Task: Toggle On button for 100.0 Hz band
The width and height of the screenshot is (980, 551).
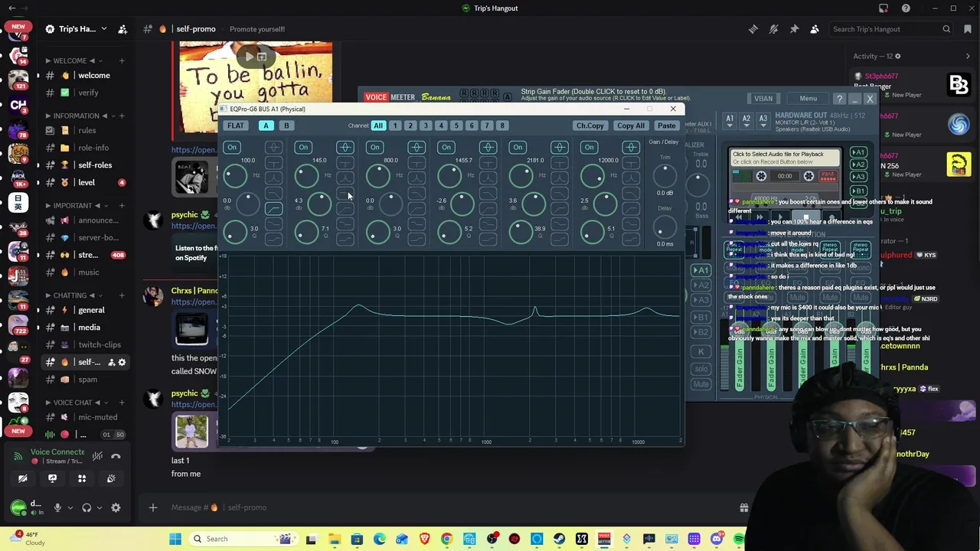Action: click(232, 147)
